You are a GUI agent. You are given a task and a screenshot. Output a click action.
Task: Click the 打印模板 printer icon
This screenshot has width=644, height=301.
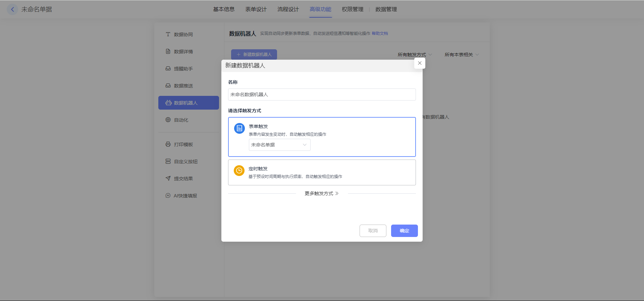[168, 144]
